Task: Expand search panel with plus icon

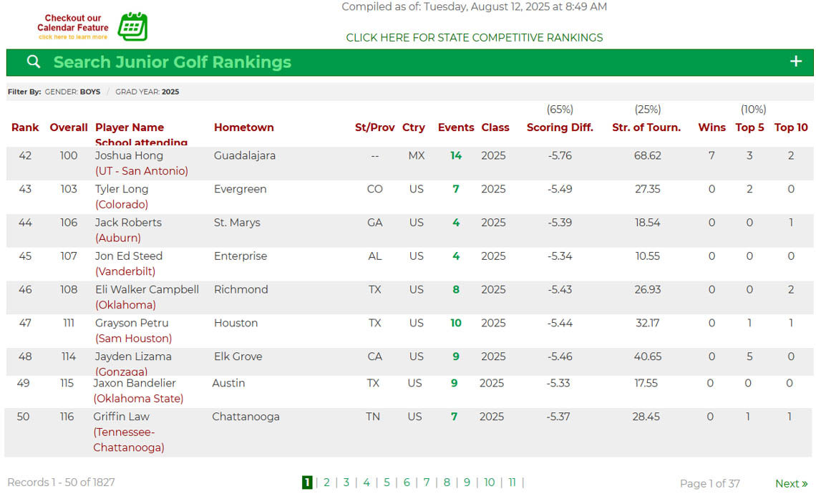Action: click(795, 62)
